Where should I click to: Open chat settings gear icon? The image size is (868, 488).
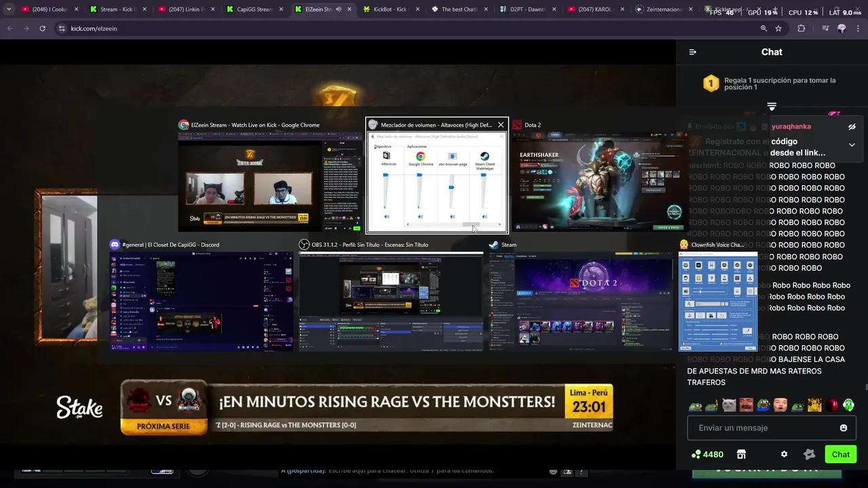(x=785, y=454)
